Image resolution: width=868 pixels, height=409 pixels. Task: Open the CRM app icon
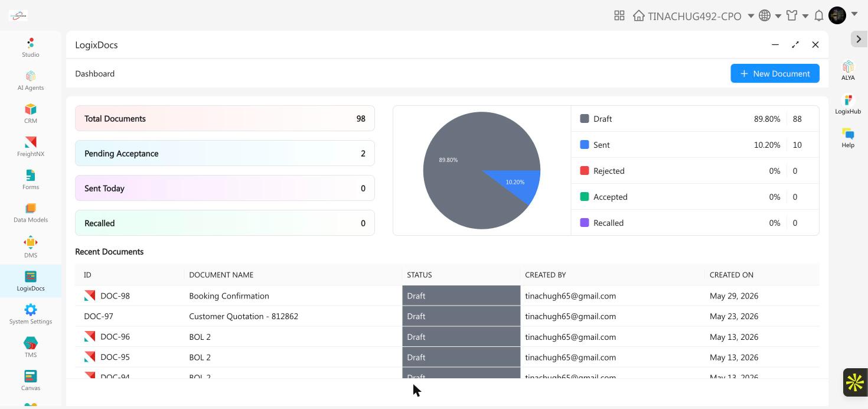(x=31, y=113)
